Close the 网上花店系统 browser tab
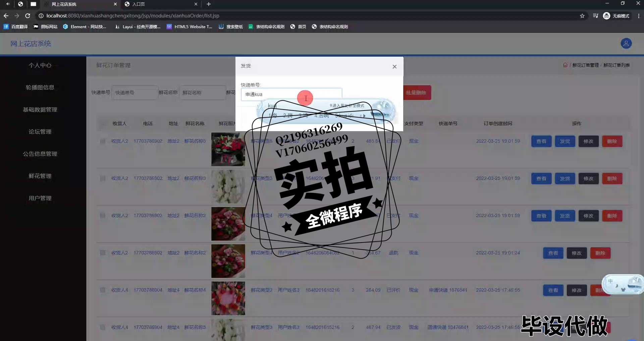 click(115, 4)
